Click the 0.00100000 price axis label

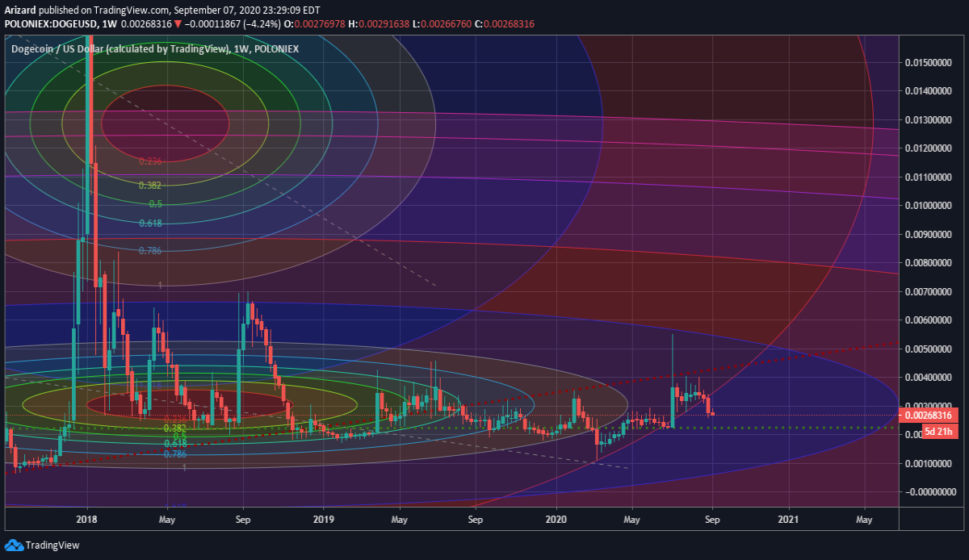(x=930, y=463)
